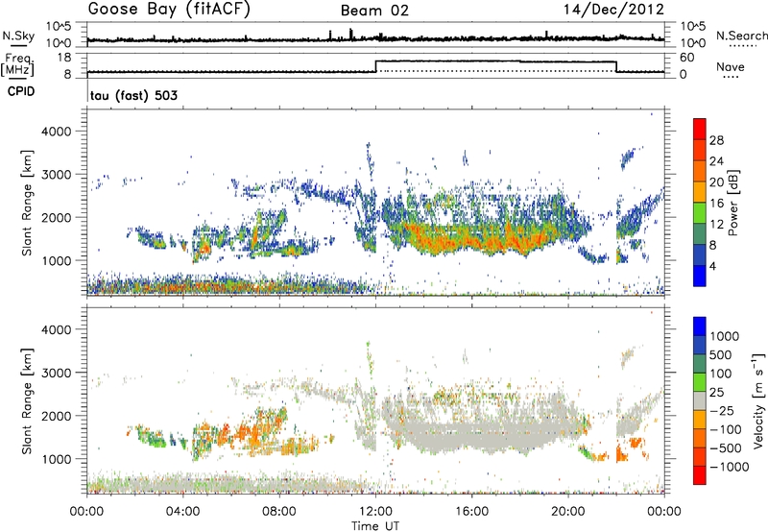Click the Nave legend label
Viewport: 768px width, 532px height.
(x=731, y=66)
